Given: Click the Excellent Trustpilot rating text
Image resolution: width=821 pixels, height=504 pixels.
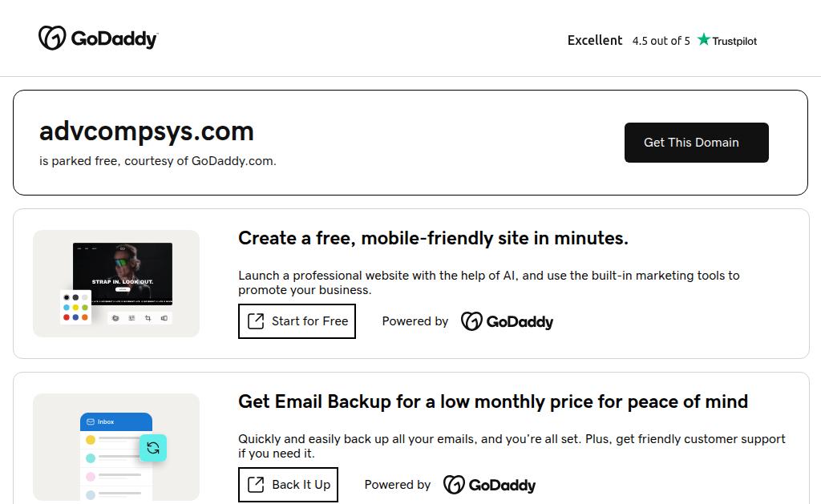Looking at the screenshot, I should pos(595,40).
